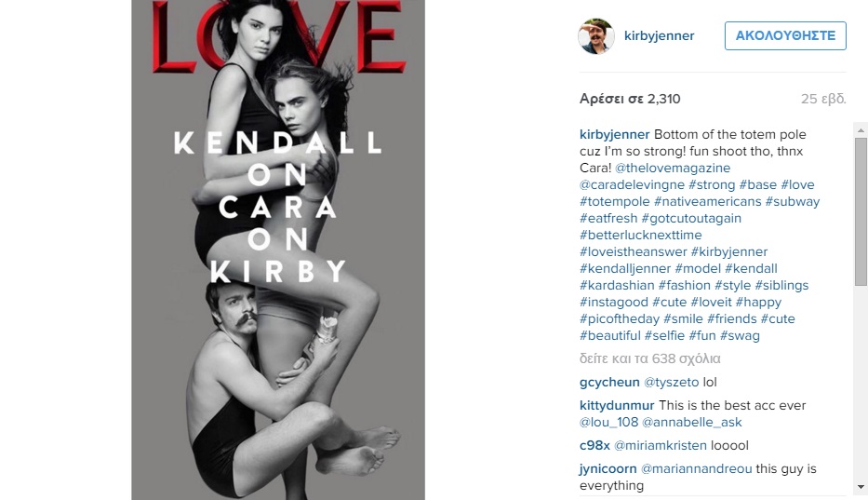The width and height of the screenshot is (868, 500).
Task: Open the kirbyjenner profile avatar
Action: click(596, 36)
